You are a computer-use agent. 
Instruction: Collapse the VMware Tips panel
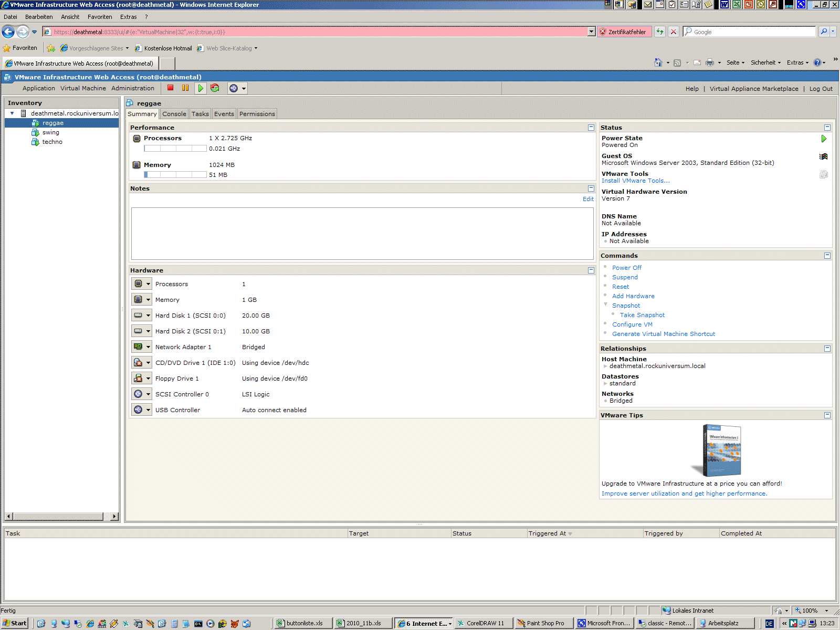[827, 415]
